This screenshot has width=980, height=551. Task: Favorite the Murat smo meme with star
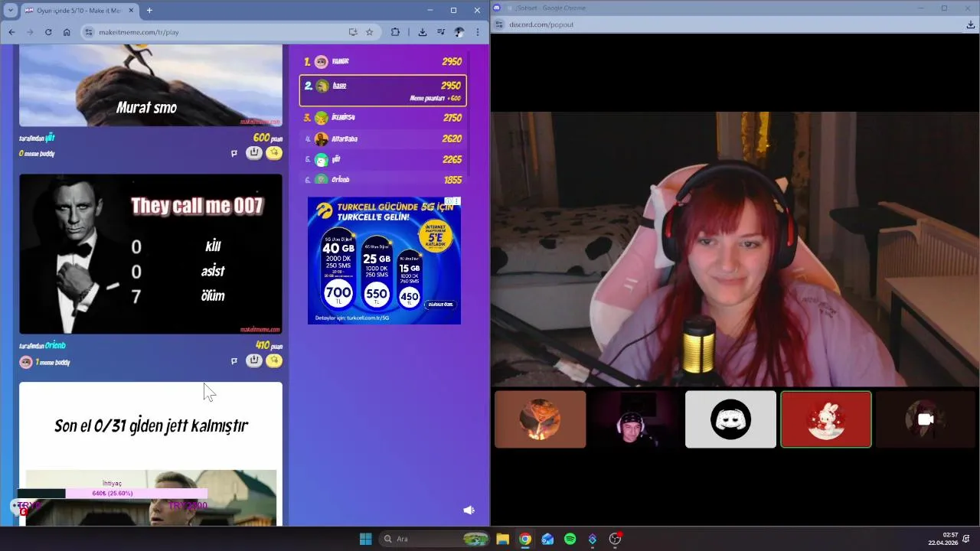point(274,152)
